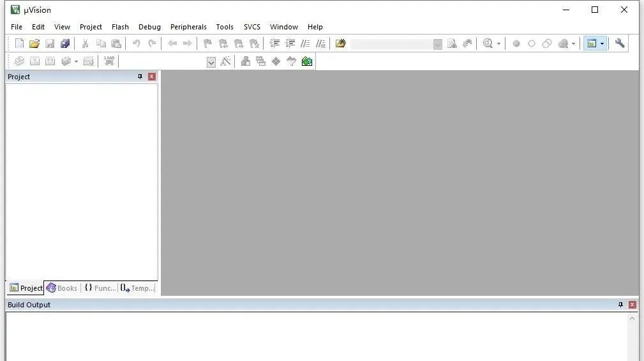Click the Translate current file icon
Screen dimensions: 644x361
[19, 61]
